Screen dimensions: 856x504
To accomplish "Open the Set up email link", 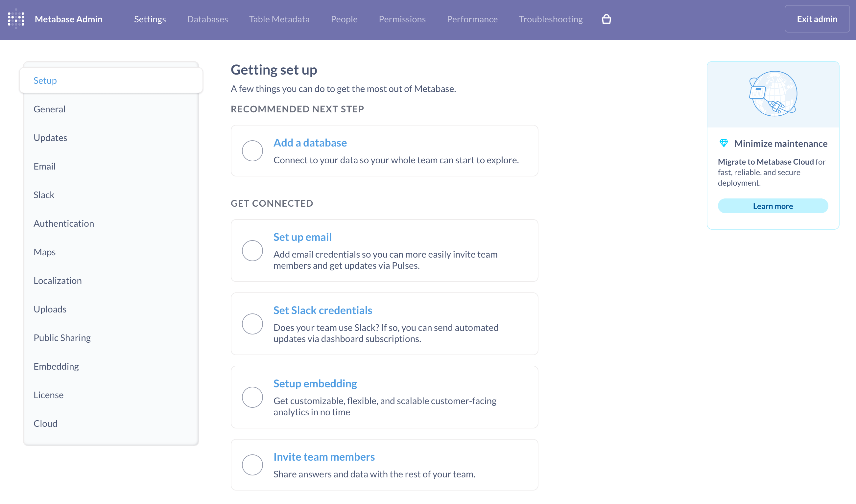I will 302,237.
